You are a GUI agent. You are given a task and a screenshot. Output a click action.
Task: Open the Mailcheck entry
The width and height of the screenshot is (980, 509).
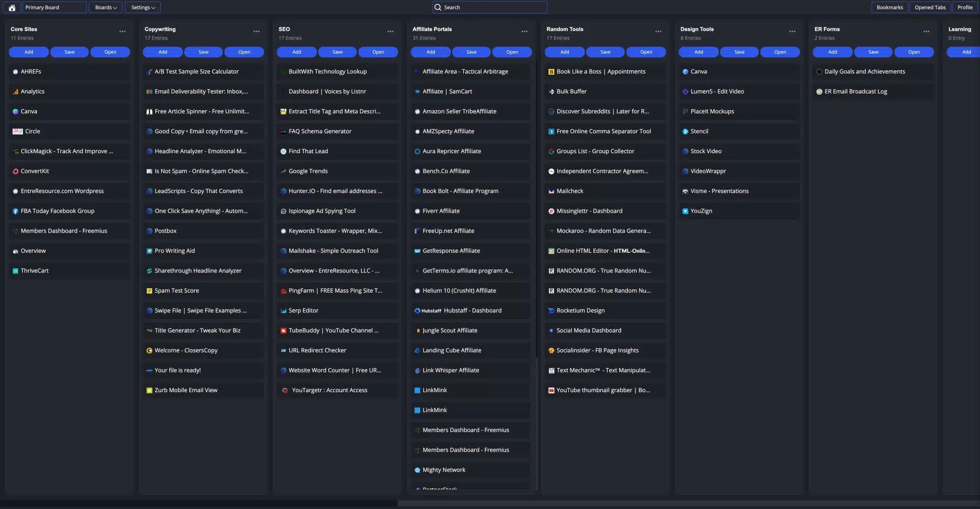click(605, 191)
